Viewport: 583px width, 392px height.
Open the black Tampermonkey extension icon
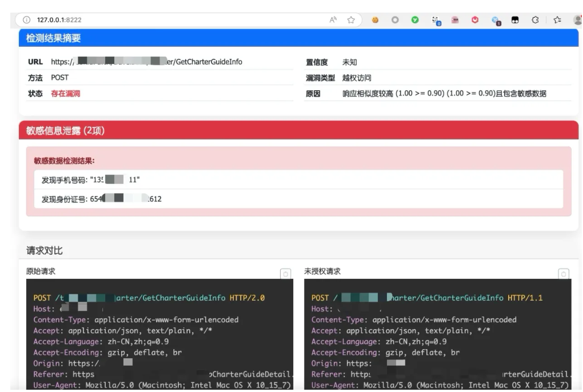point(515,19)
